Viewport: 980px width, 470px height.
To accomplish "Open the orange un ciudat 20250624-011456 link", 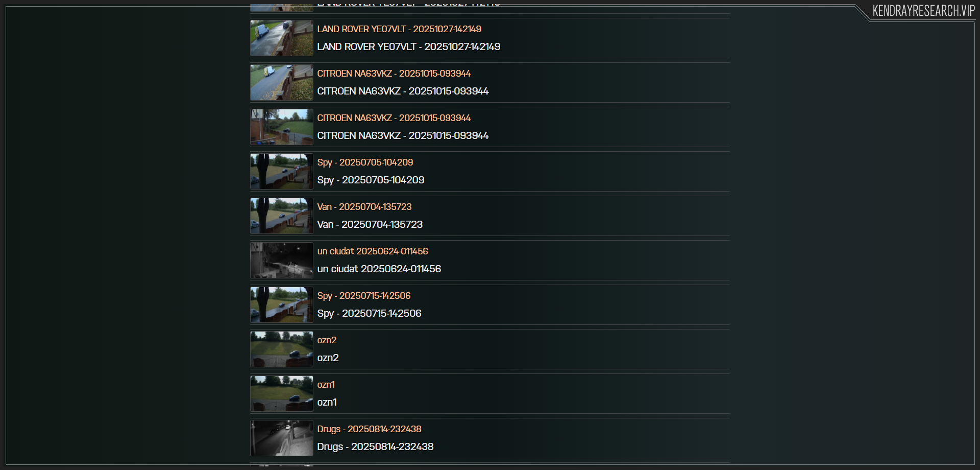I will pos(373,251).
